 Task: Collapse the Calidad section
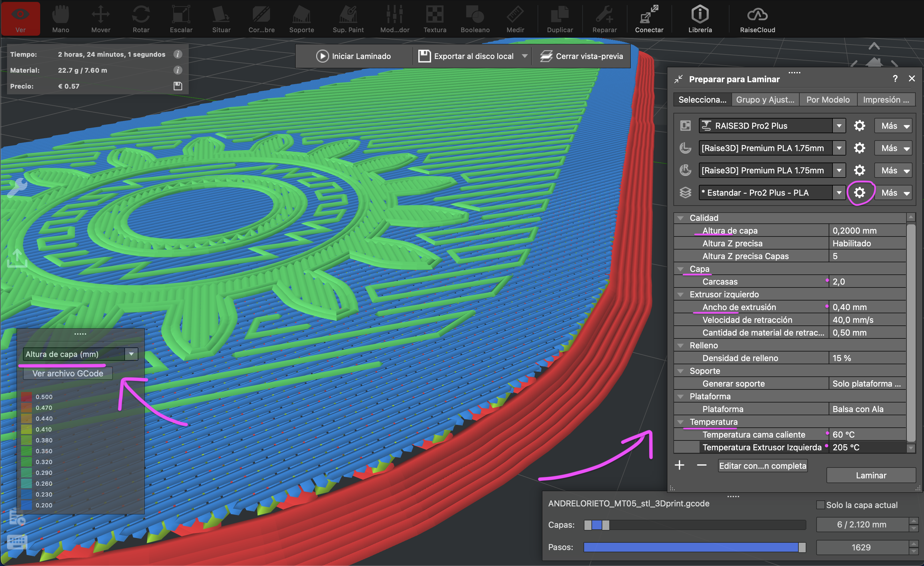click(680, 218)
